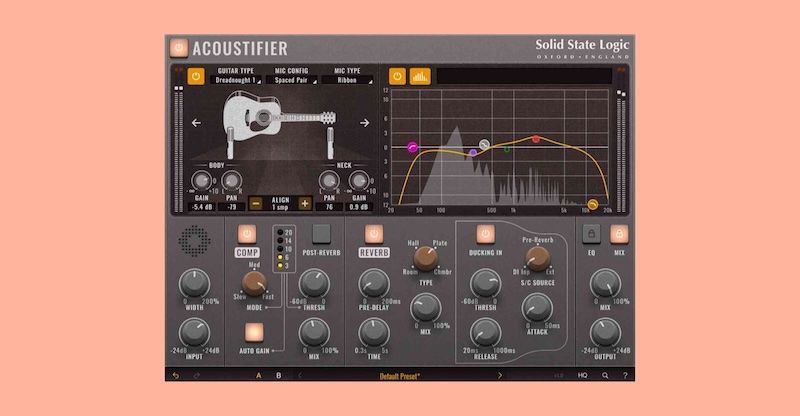Screen dimensions: 800x416
Task: Select the orange low-pass EQ node
Action: [593, 205]
